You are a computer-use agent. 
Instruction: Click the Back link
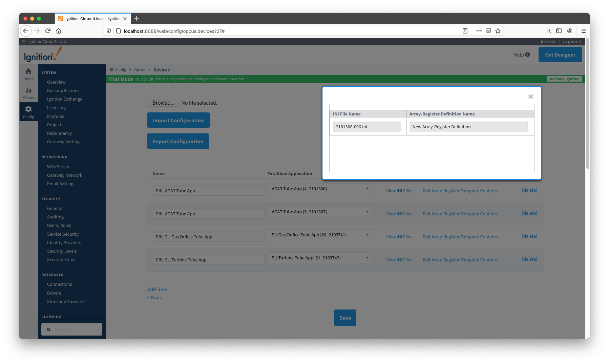[154, 297]
